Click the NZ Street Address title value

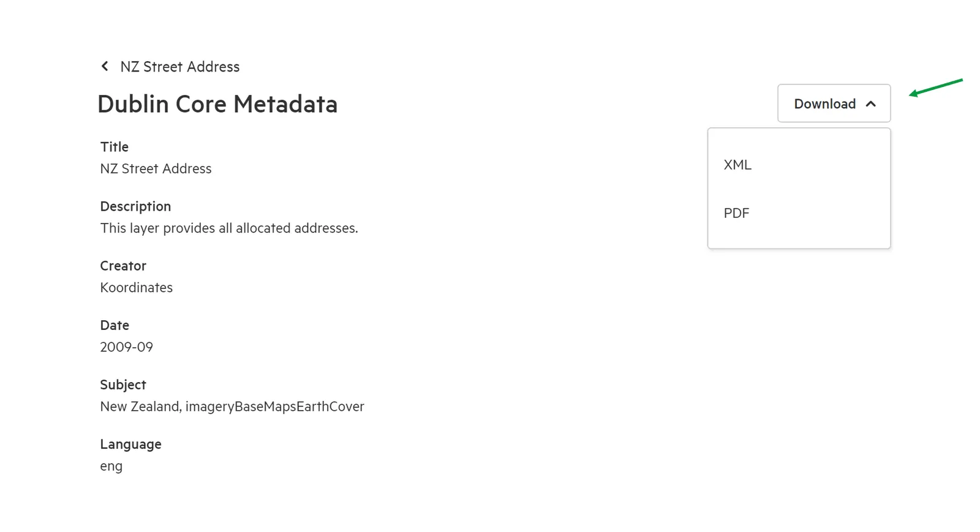[156, 168]
